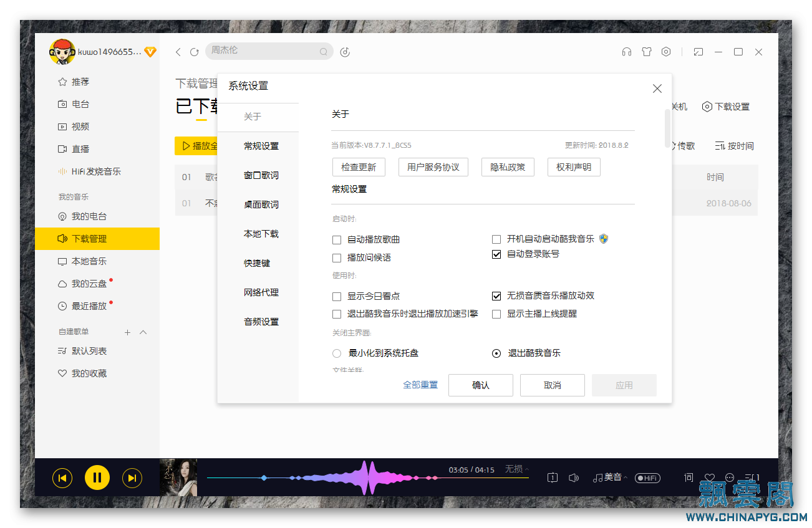Enable 显示主播上线提醒 checkbox
Image resolution: width=812 pixels, height=528 pixels.
click(x=496, y=314)
